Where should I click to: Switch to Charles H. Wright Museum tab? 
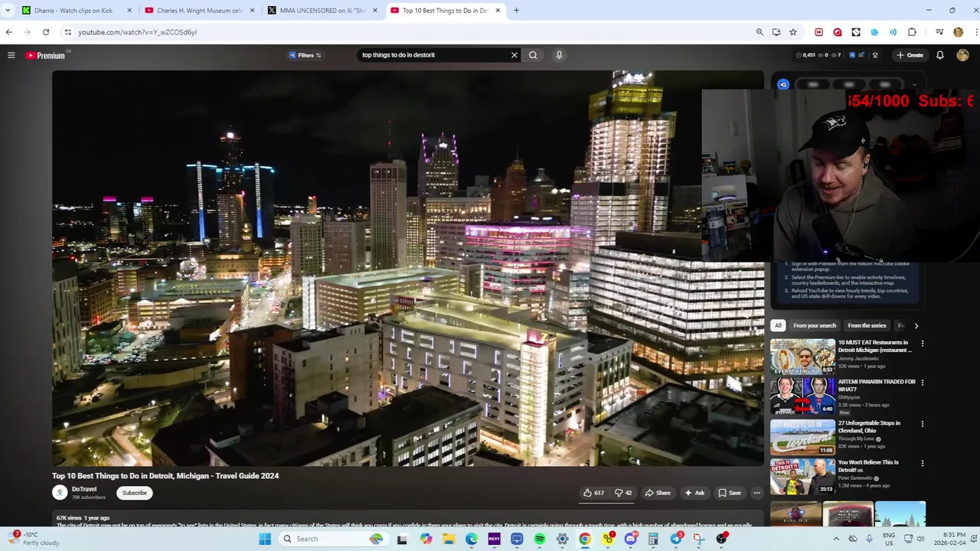(x=199, y=11)
